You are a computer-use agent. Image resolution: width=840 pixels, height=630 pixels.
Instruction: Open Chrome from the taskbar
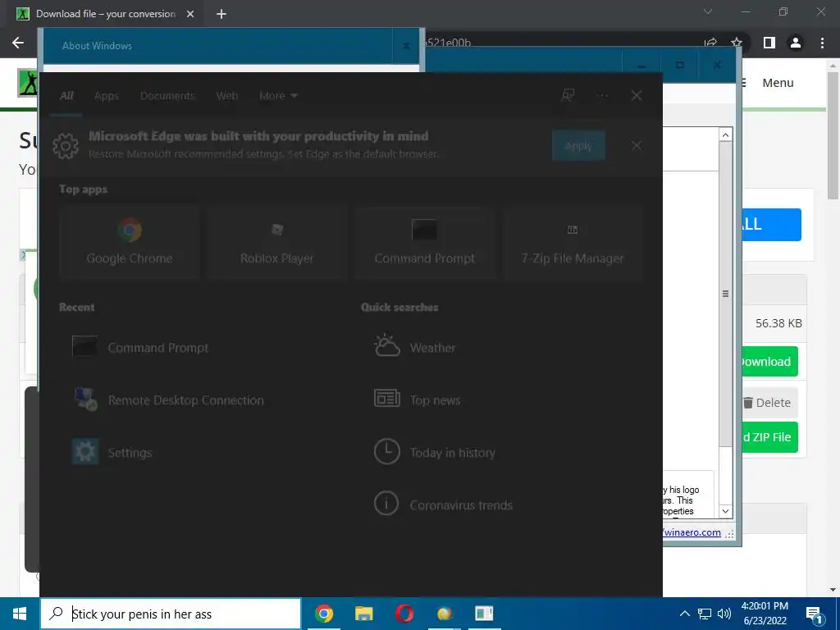[x=323, y=614]
